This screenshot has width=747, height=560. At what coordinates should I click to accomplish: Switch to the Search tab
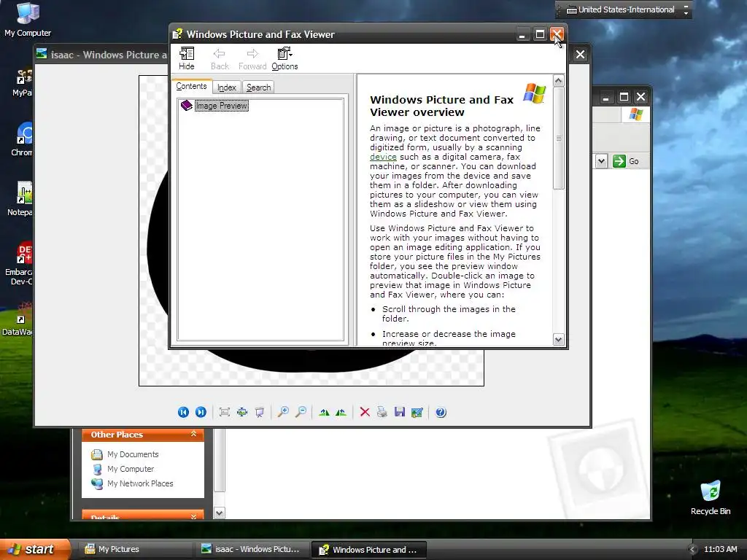point(259,87)
